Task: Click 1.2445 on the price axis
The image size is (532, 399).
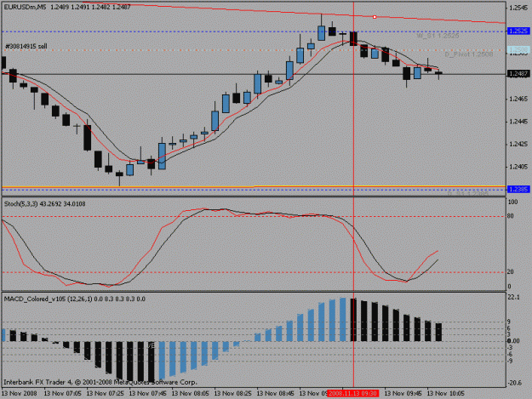Action: [518, 122]
